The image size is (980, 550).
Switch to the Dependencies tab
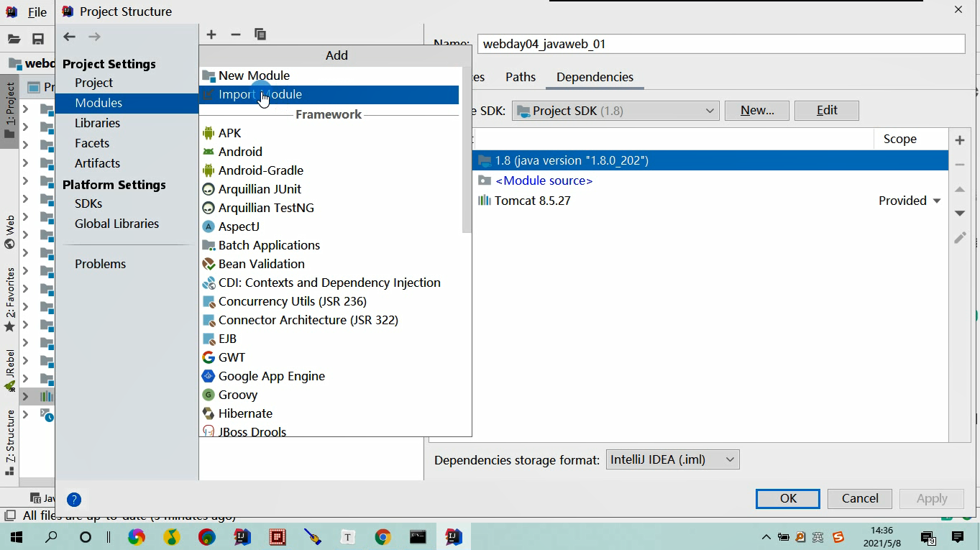click(595, 77)
